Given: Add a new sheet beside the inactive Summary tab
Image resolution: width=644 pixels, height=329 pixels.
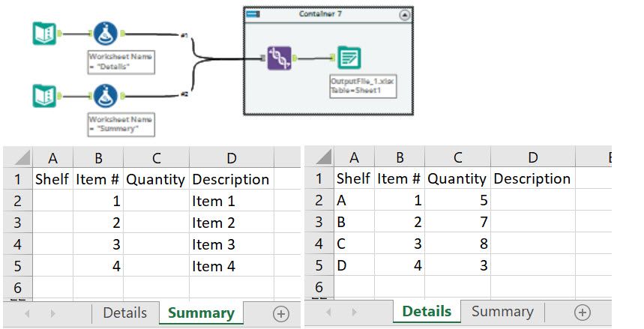Looking at the screenshot, I should click(x=582, y=313).
